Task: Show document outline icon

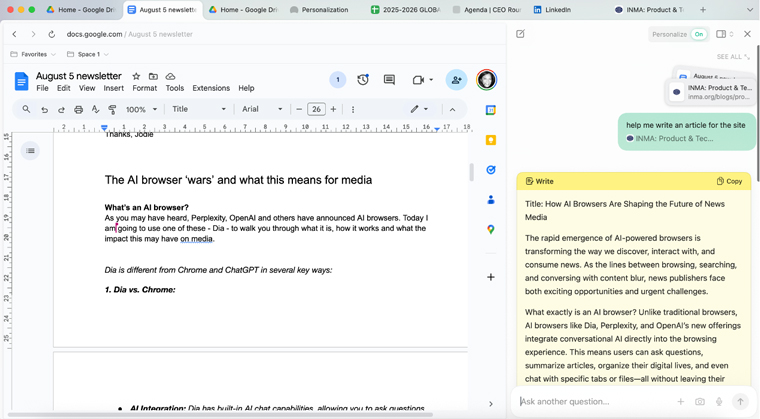Action: [x=30, y=151]
